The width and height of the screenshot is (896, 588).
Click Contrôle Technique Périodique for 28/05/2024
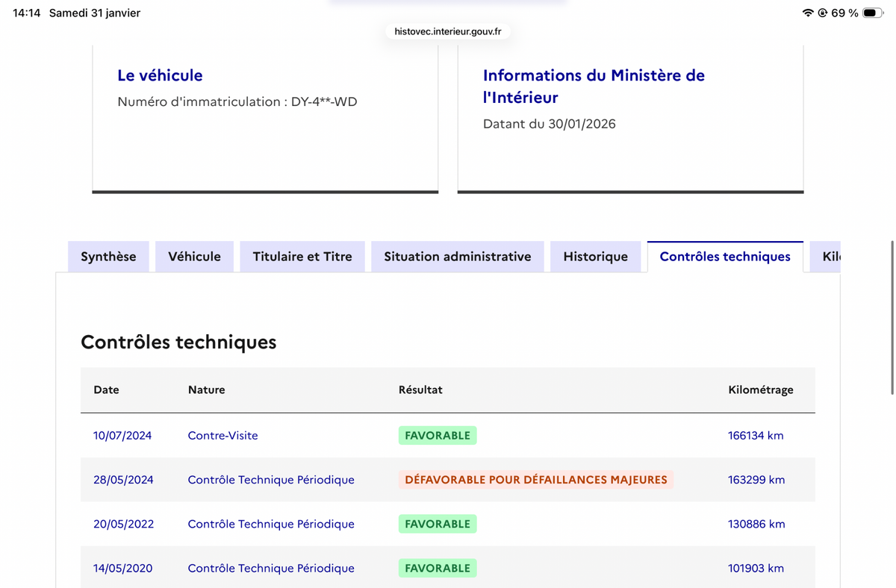point(271,480)
